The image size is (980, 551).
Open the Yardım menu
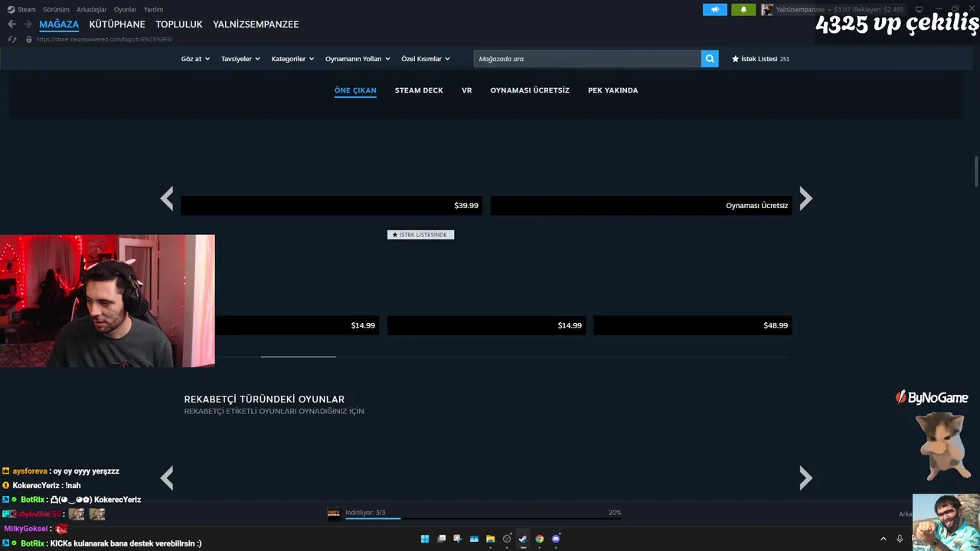tap(153, 10)
